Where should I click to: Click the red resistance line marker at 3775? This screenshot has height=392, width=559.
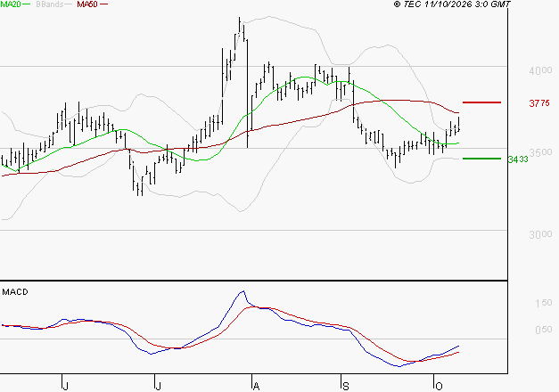481,102
